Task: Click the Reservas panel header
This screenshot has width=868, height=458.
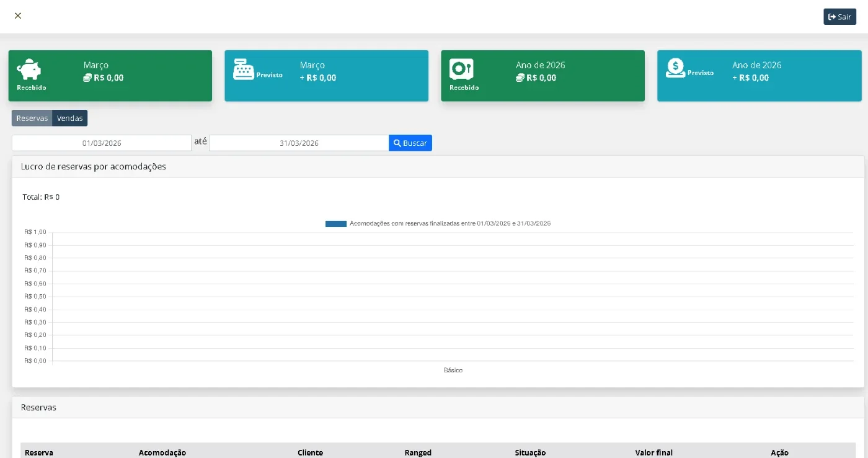Action: click(x=438, y=408)
